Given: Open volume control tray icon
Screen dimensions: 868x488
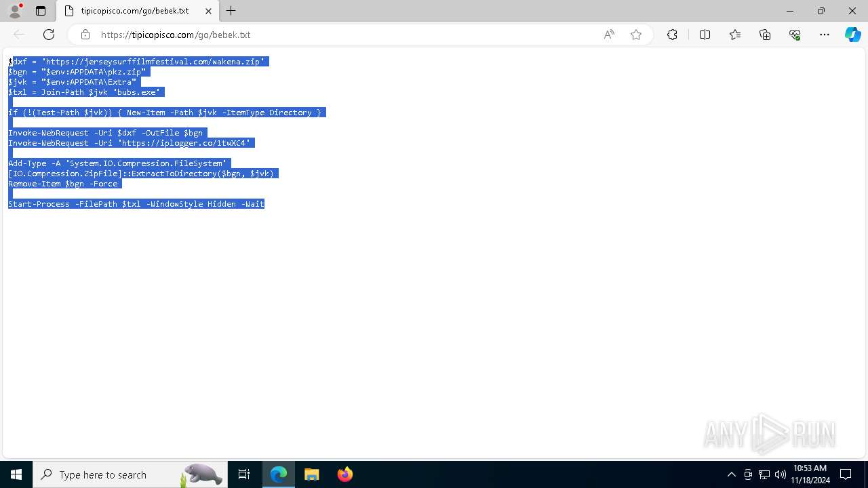Looking at the screenshot, I should (780, 474).
